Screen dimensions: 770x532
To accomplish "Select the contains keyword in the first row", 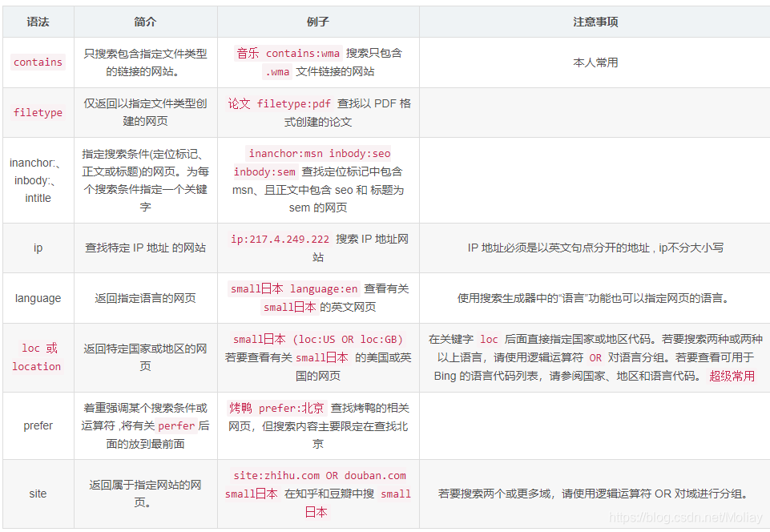I will 38,62.
